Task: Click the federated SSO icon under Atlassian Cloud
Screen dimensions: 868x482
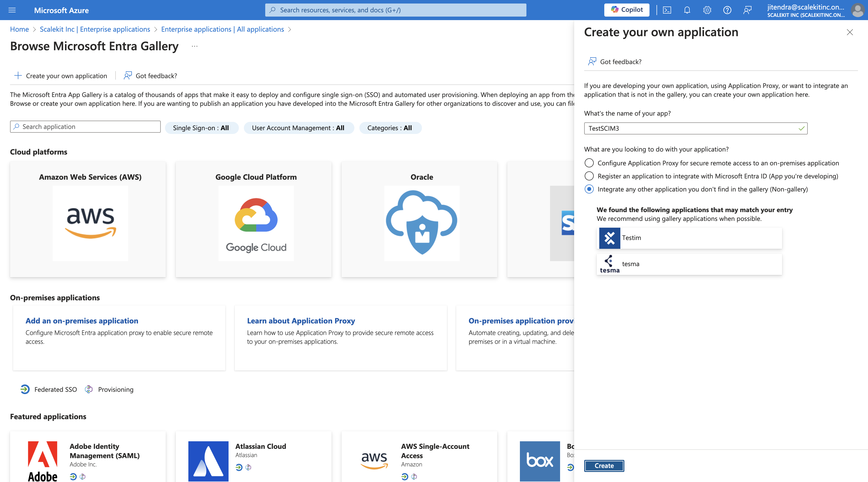Action: (x=239, y=467)
